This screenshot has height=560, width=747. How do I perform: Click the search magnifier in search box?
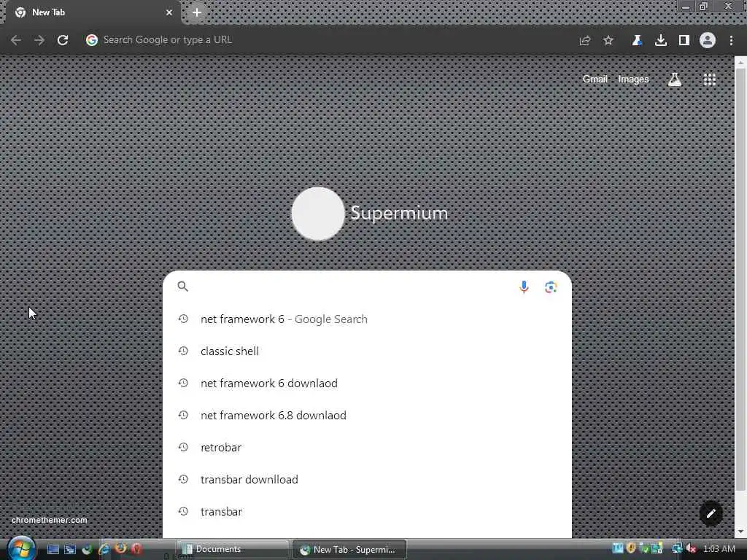pyautogui.click(x=183, y=286)
